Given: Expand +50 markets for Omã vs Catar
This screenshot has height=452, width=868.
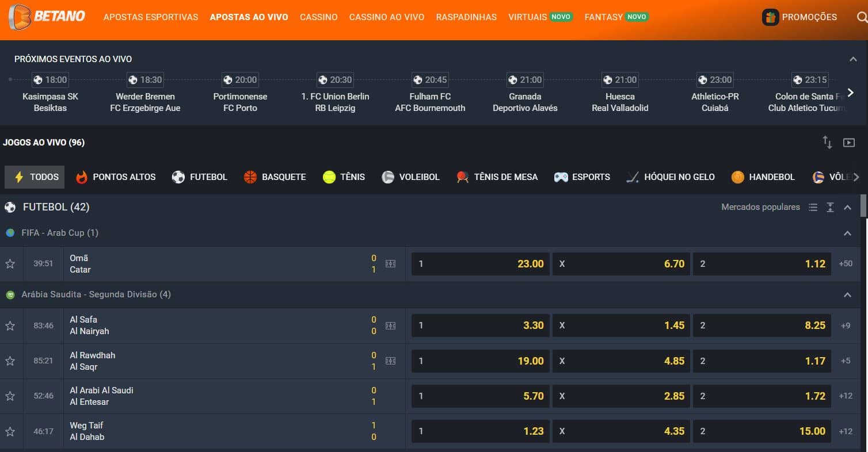Looking at the screenshot, I should [x=846, y=264].
